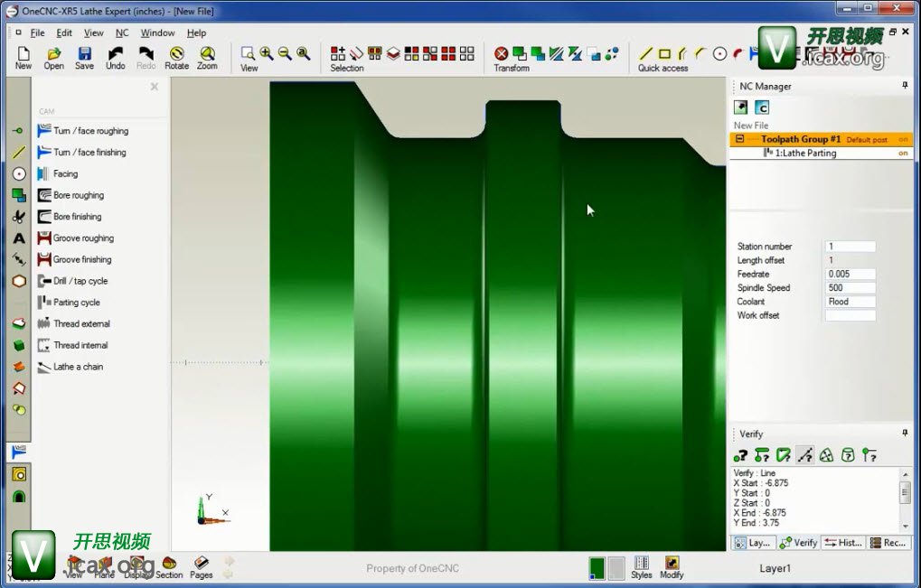The height and width of the screenshot is (588, 921).
Task: Choose the Quick access circle tool
Action: point(719,53)
